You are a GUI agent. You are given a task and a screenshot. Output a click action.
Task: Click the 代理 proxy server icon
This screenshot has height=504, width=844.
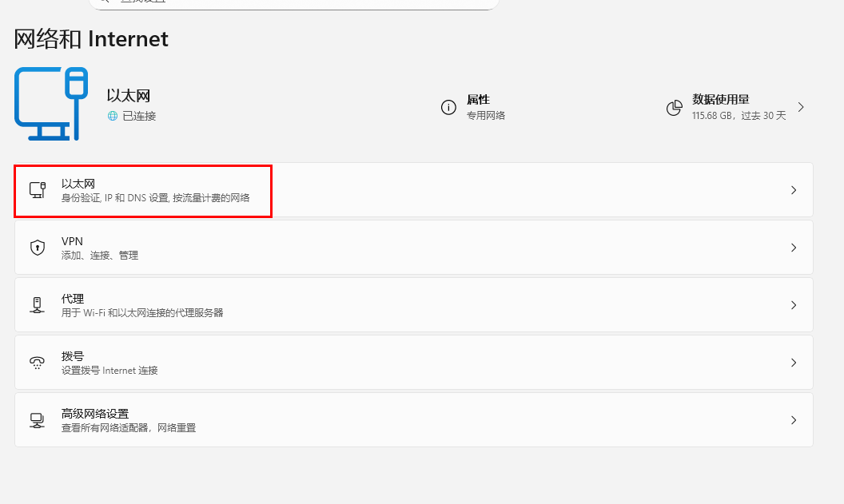pos(37,305)
